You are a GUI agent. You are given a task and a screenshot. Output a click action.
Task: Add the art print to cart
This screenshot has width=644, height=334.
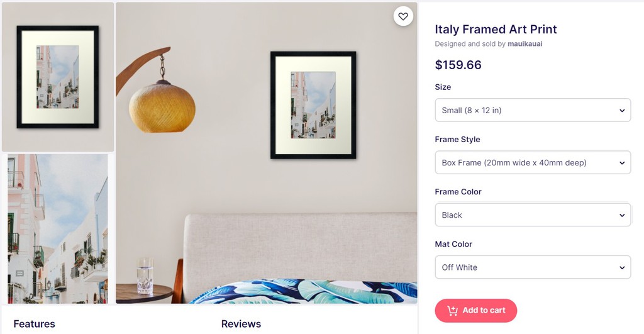coord(476,311)
